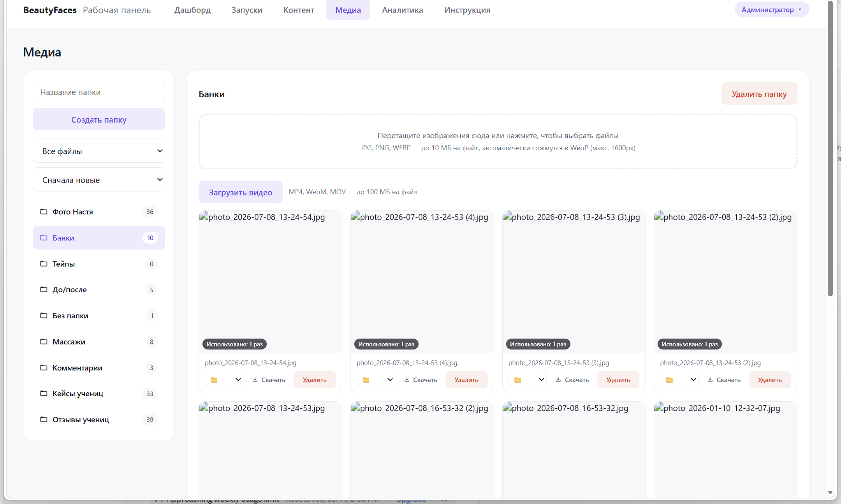This screenshot has height=504, width=841.
Task: Click the yellow folder icon under photo_2026-07-08_13-24-53 (4).jpg
Action: tap(366, 380)
